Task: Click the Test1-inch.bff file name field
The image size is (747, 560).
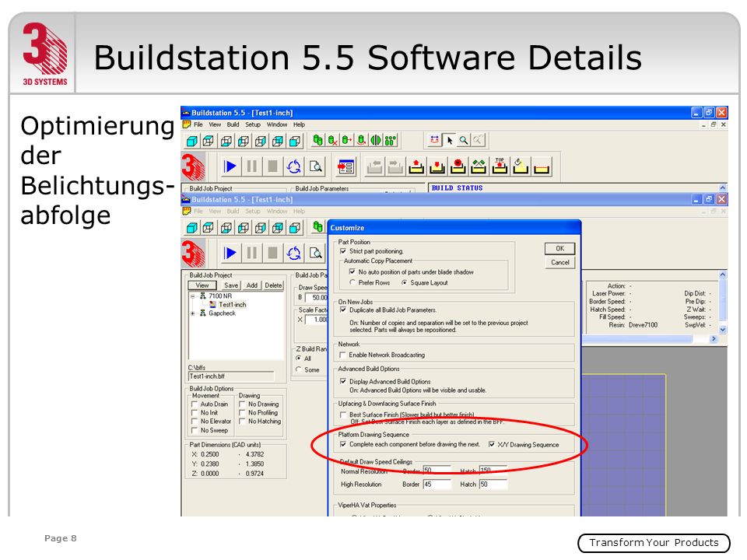Action: click(231, 376)
